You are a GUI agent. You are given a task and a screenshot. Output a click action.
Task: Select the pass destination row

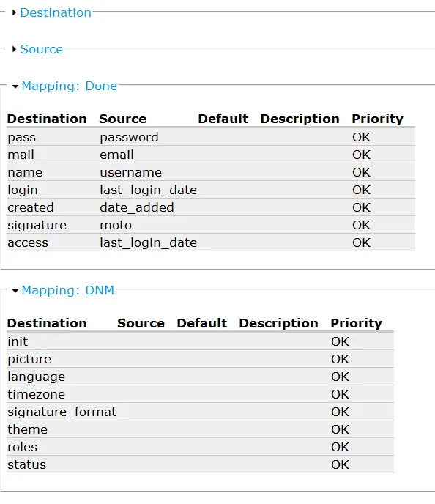pyautogui.click(x=211, y=137)
